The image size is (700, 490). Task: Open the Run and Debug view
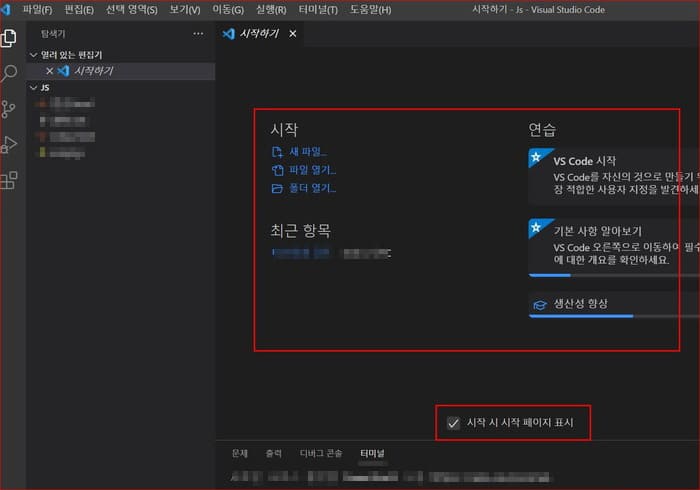9,145
